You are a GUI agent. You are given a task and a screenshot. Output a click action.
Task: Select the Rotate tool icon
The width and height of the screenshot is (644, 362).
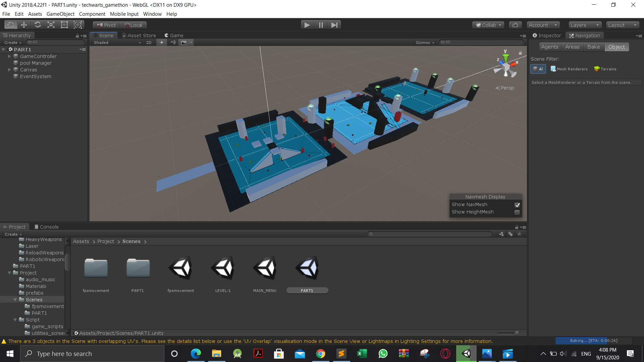coord(38,25)
